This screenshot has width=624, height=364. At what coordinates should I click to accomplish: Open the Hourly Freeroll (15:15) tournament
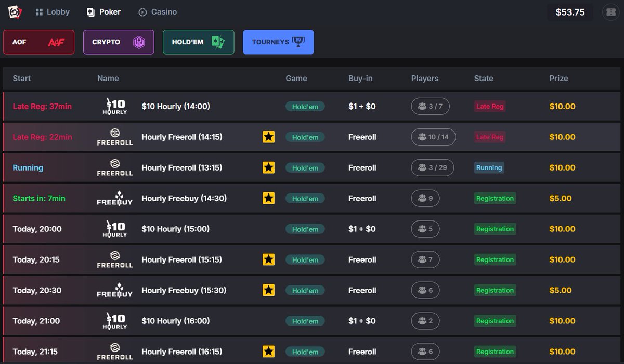312,260
